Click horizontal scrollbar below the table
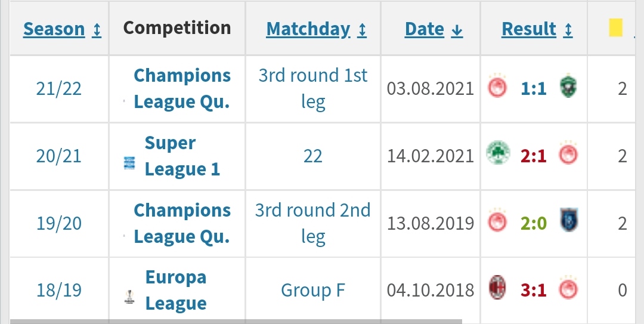644x324 pixels. tap(236, 321)
